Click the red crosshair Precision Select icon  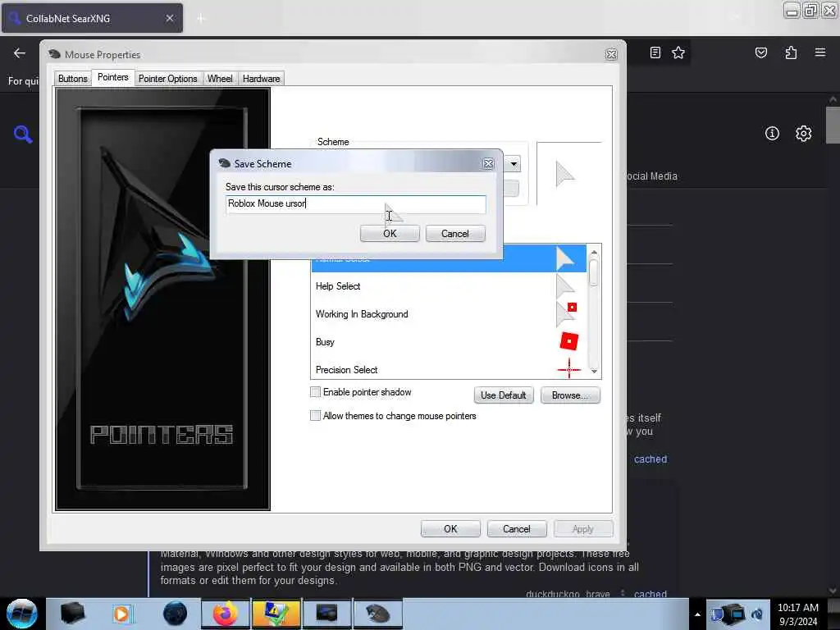click(x=569, y=369)
